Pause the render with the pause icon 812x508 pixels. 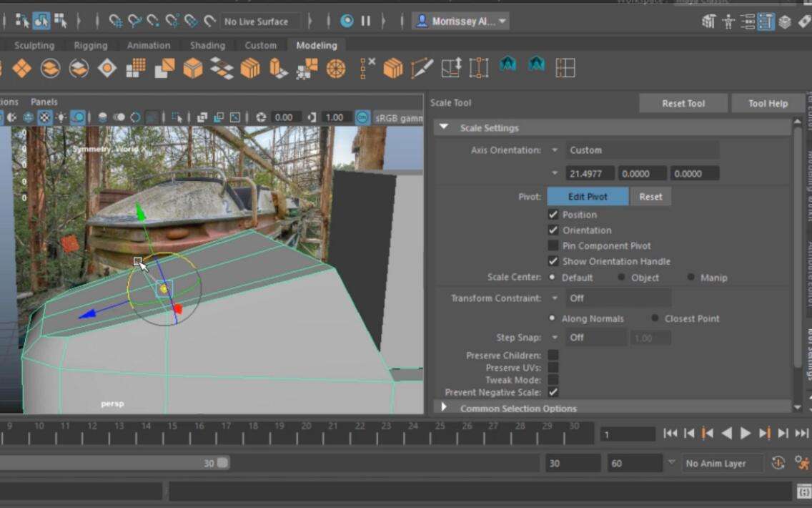pyautogui.click(x=365, y=21)
